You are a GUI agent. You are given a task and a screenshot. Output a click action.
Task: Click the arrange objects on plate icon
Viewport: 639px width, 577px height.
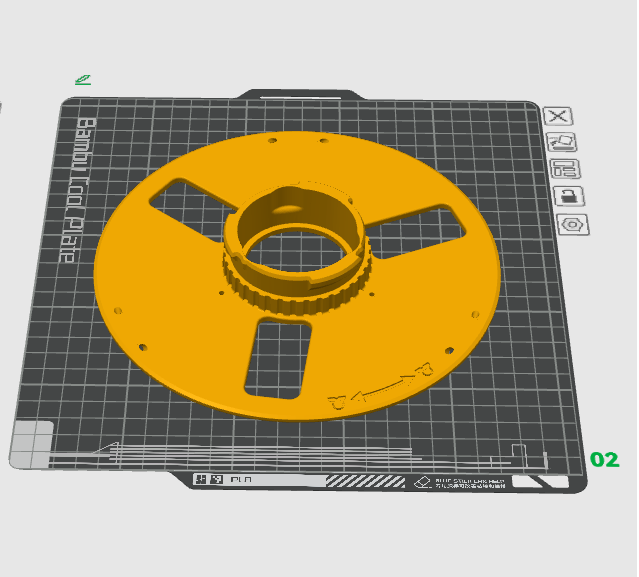point(565,169)
